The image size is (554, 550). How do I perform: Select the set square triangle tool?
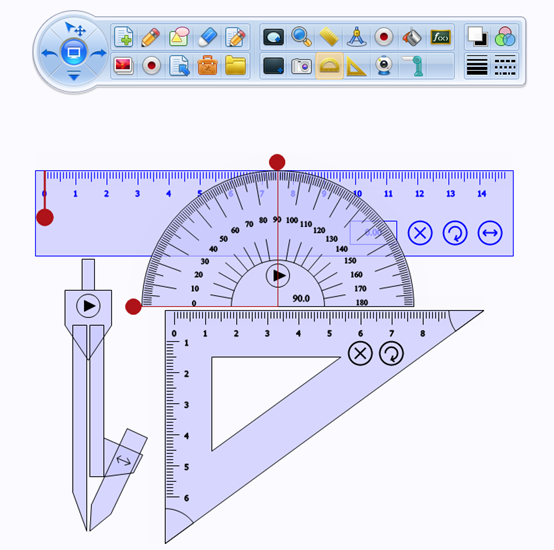coord(356,66)
